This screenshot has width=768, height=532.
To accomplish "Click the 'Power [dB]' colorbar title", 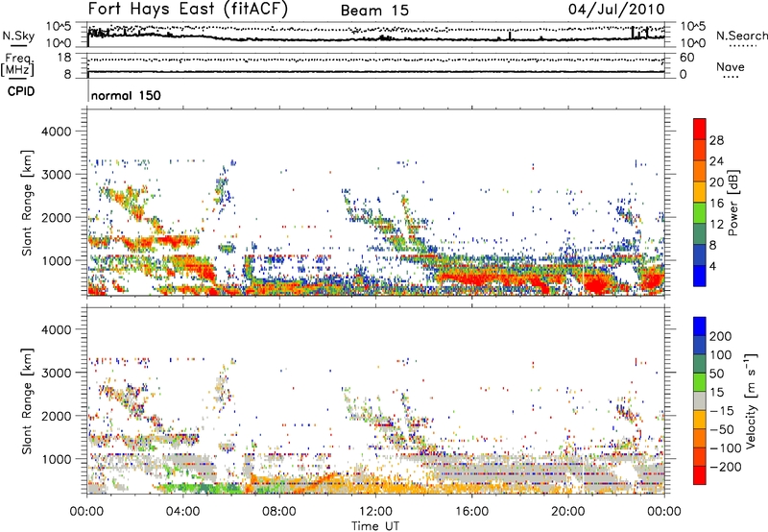I will (x=732, y=203).
